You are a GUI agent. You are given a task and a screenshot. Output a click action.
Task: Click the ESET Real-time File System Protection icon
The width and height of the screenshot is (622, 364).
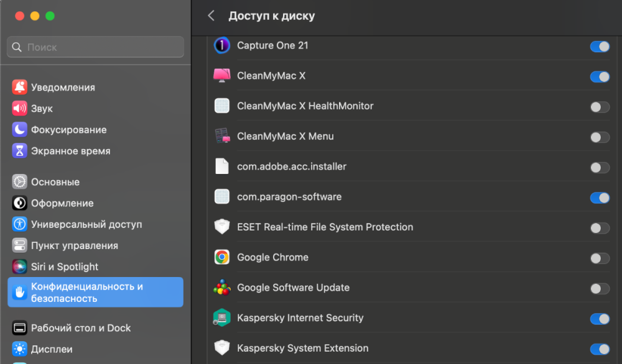tap(222, 227)
